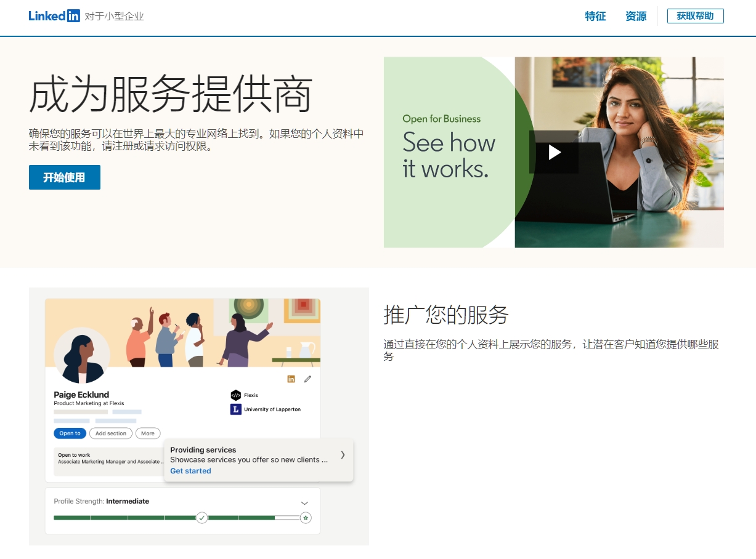Click the Profile Strength: Intermediate label
The width and height of the screenshot is (756, 559).
[102, 501]
